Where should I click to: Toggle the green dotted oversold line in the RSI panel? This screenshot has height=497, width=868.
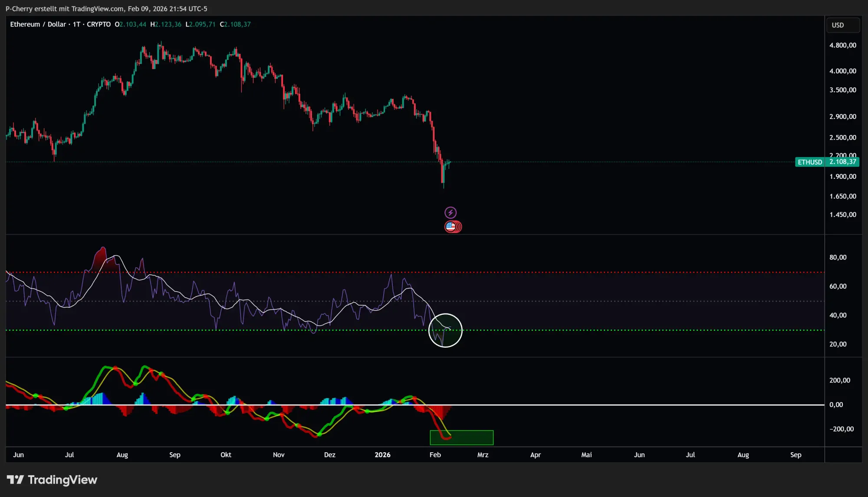(260, 330)
